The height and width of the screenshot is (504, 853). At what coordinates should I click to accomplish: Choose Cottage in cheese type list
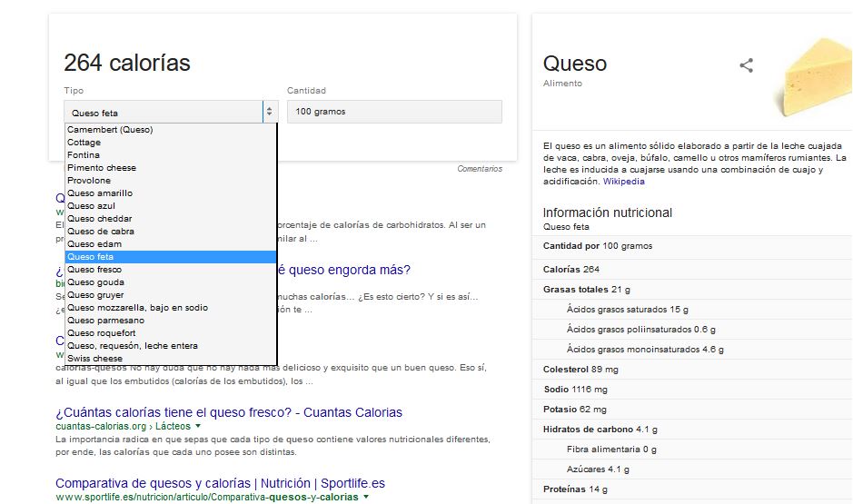point(170,142)
